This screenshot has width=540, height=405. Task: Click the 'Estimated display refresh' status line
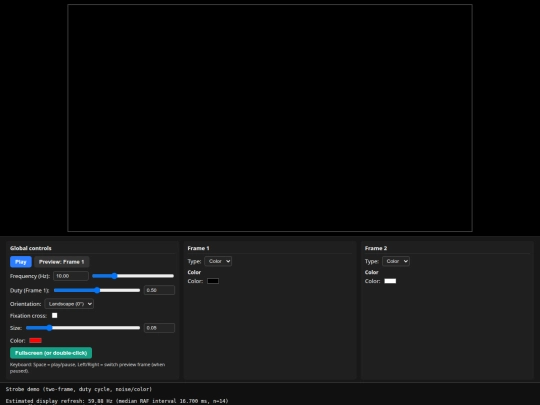coord(117,401)
